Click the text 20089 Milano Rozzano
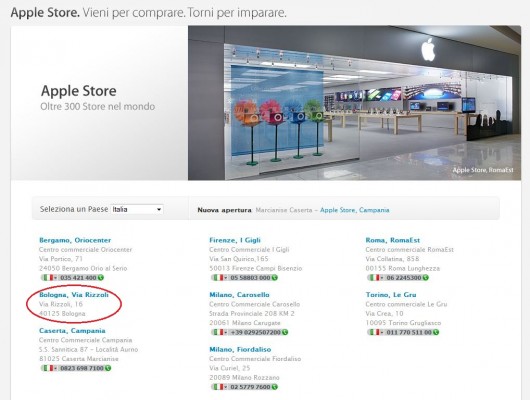 pos(244,377)
